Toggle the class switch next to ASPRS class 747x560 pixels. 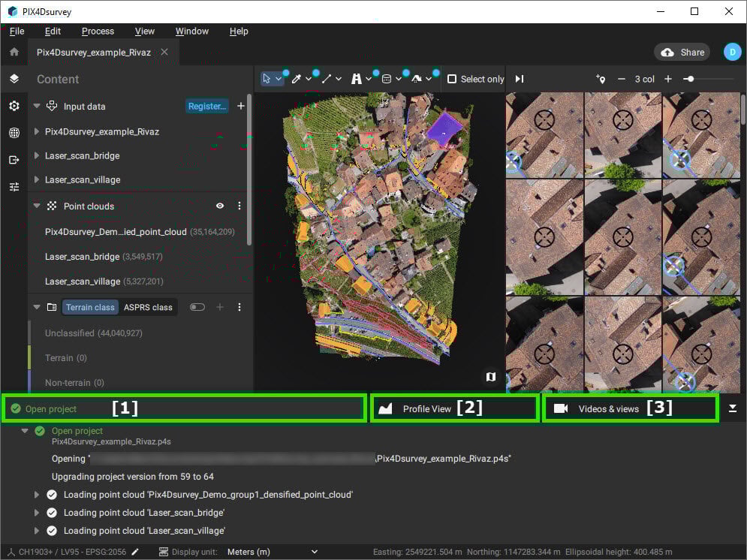tap(197, 307)
